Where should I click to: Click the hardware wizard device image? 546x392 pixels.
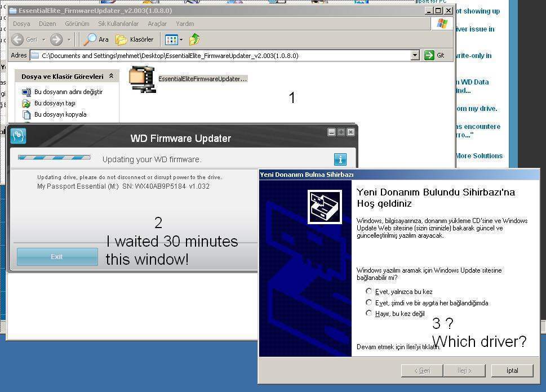[325, 207]
